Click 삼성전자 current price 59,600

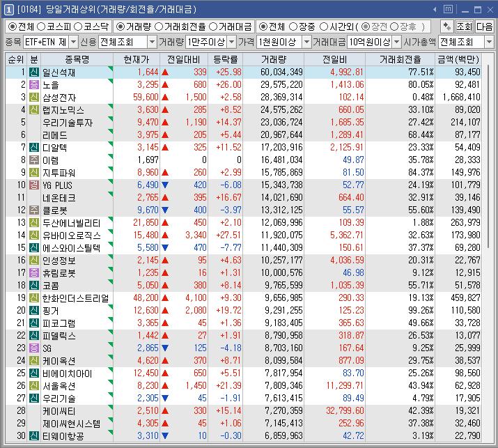click(x=146, y=98)
